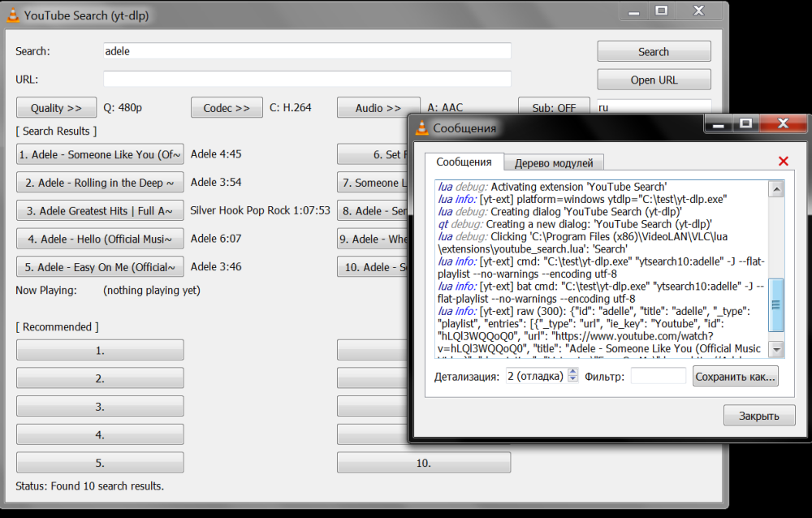Screen dimensions: 812x518
Task: Close the YouTube Search window
Action: pyautogui.click(x=698, y=11)
